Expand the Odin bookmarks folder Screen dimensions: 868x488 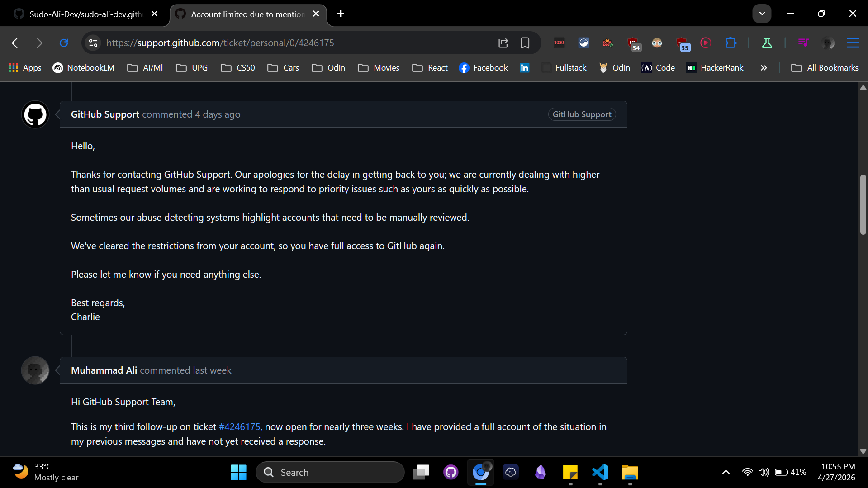coord(328,68)
